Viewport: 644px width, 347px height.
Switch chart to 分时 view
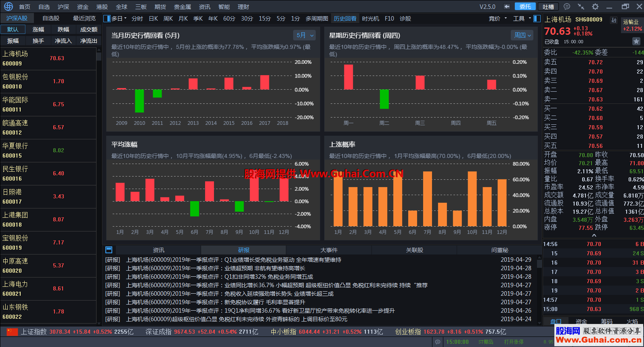137,19
